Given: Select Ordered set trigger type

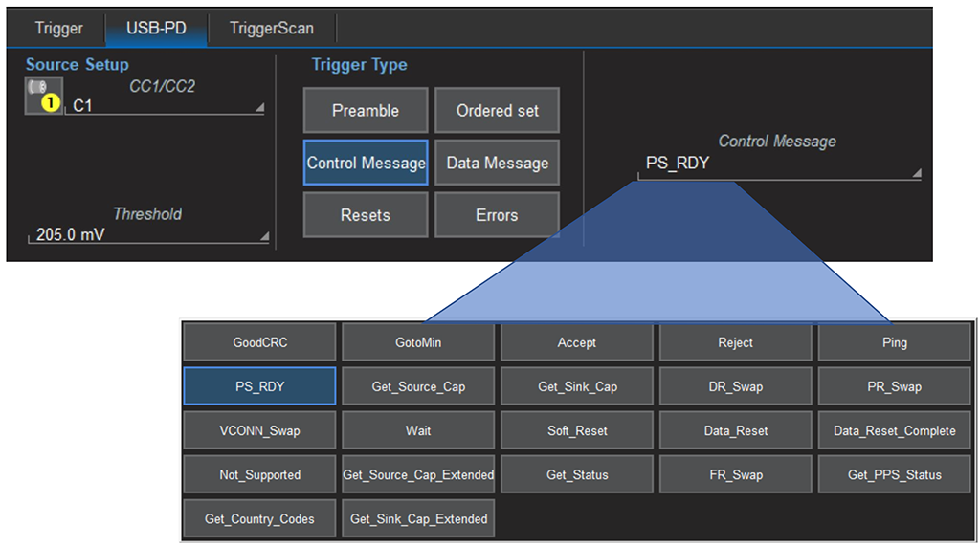Looking at the screenshot, I should (x=497, y=111).
